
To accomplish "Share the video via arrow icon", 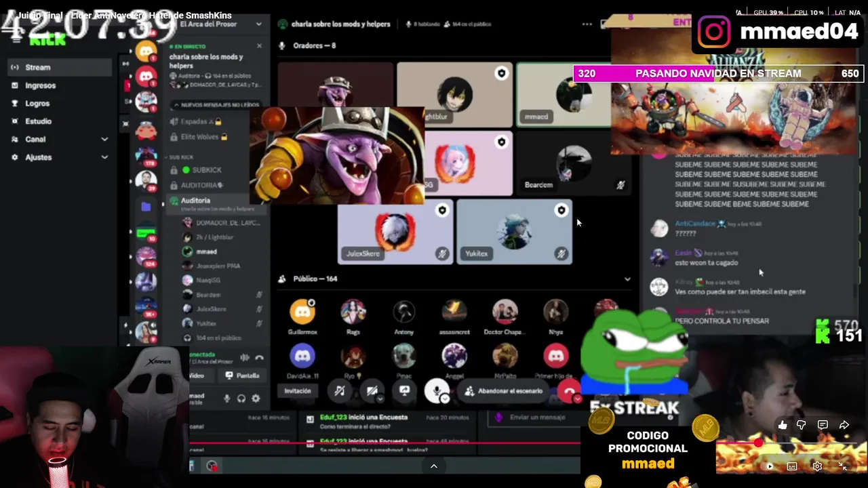I will tap(844, 425).
